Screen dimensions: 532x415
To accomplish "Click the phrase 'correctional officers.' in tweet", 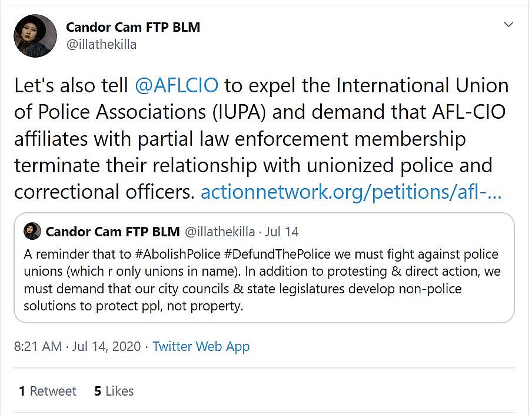I will click(x=104, y=192).
